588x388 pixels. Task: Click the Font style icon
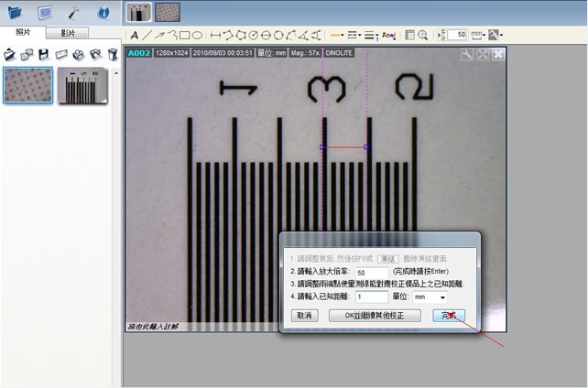[387, 35]
